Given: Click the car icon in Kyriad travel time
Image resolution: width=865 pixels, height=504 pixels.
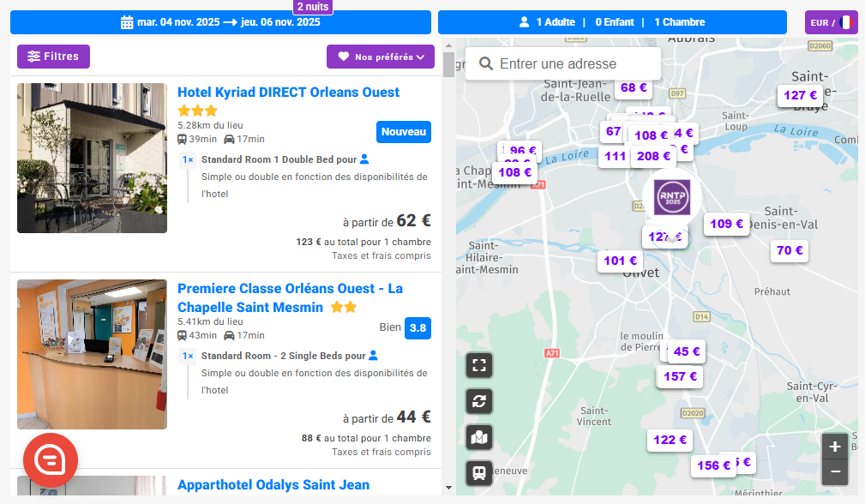Looking at the screenshot, I should pyautogui.click(x=229, y=140).
